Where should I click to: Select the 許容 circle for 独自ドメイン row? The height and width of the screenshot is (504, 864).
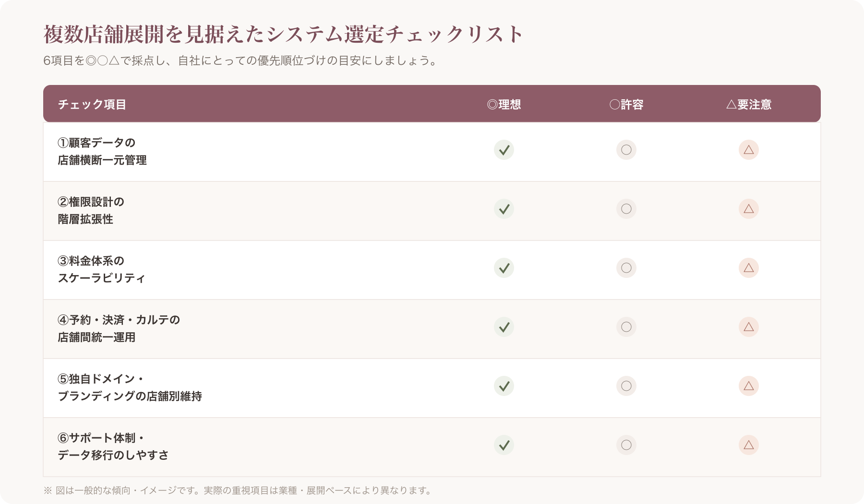coord(626,386)
